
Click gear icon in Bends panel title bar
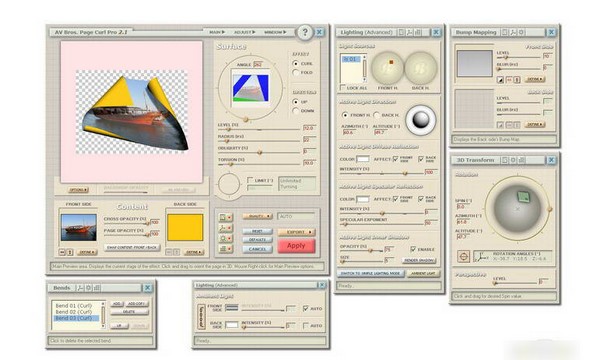pos(89,288)
